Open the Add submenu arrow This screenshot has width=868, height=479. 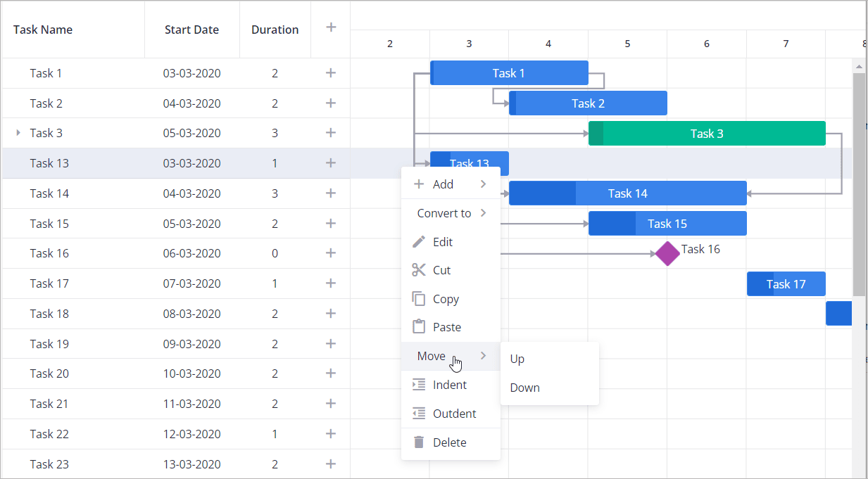pos(484,184)
